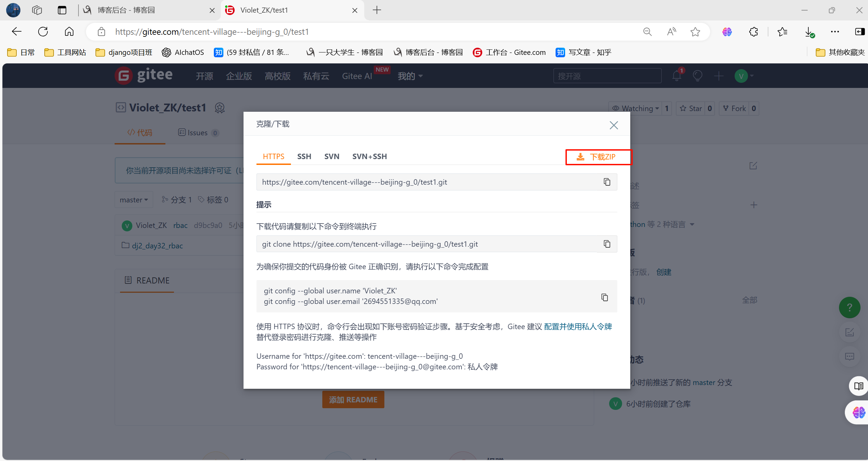This screenshot has height=461, width=868.
Task: Add a tag with sidebar plus icon
Action: coord(754,205)
